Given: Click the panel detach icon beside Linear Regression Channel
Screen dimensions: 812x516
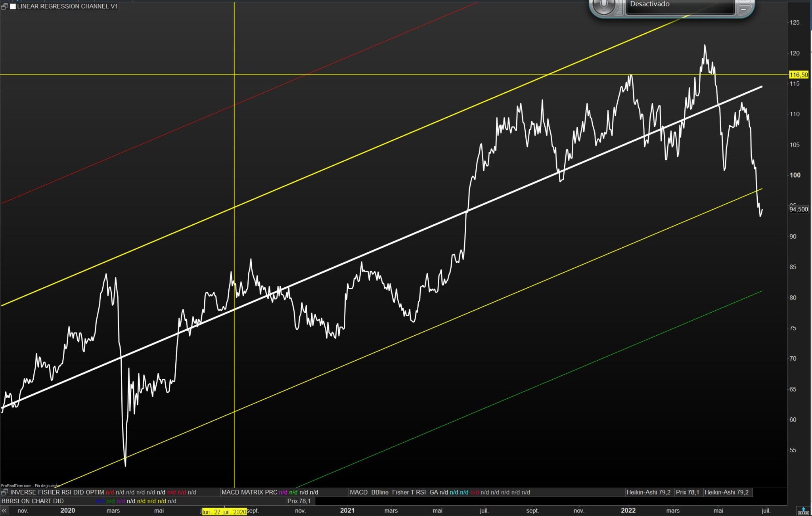Looking at the screenshot, I should click(4, 6).
